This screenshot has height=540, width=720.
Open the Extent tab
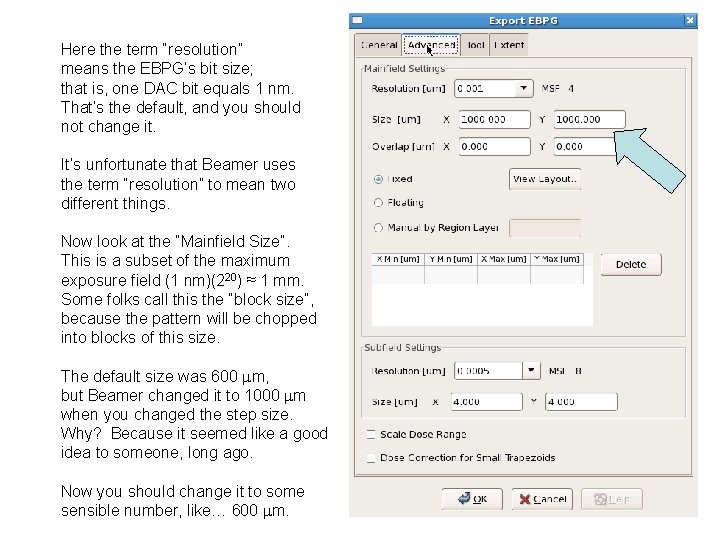[509, 45]
